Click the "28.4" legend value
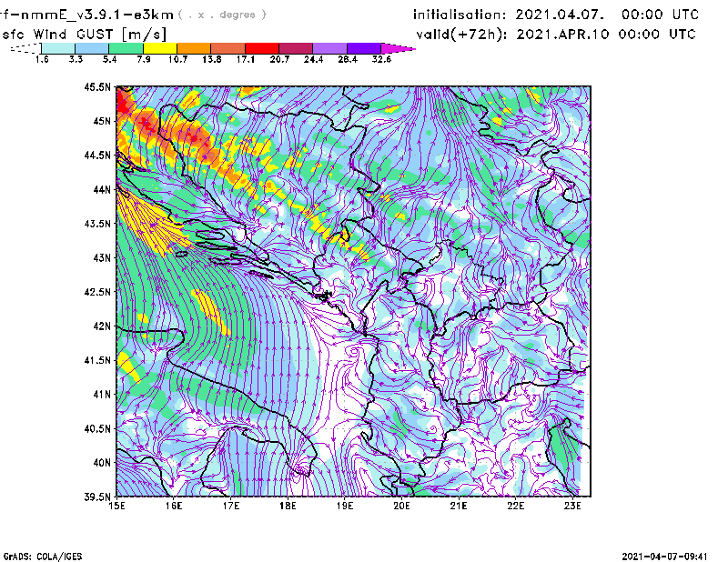 pyautogui.click(x=348, y=59)
